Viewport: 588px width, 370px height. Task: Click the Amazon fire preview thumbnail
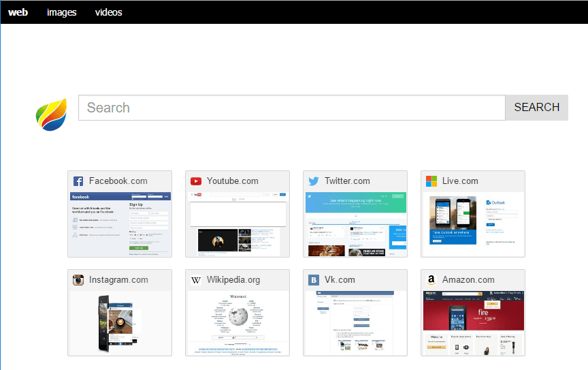(x=473, y=323)
